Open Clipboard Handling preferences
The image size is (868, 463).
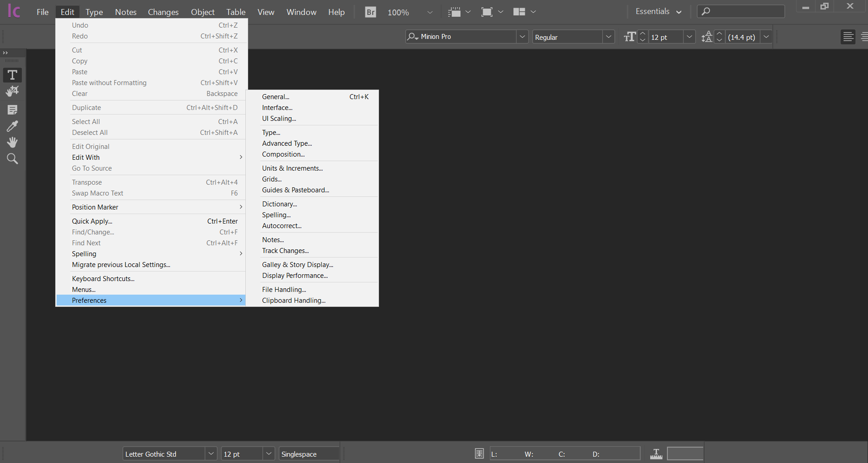click(x=312, y=301)
